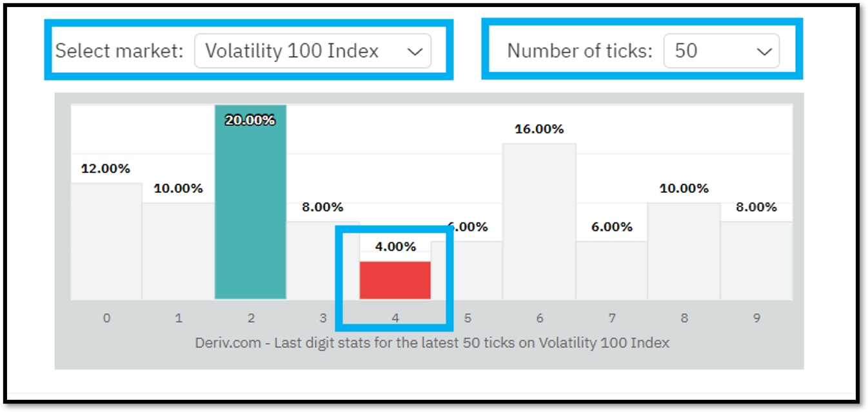Click the axis label 6
The image size is (868, 412).
[540, 318]
